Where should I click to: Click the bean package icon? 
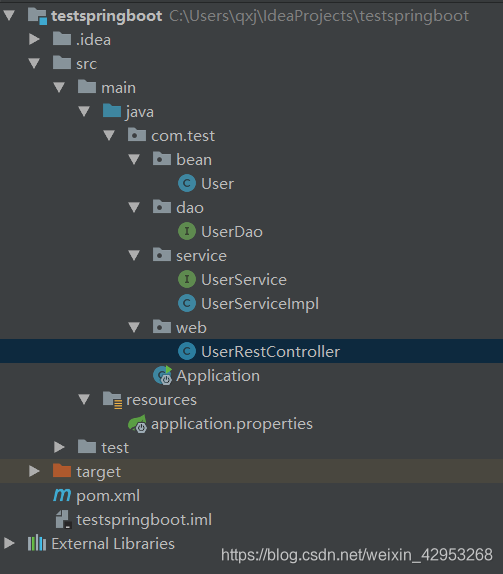click(162, 159)
